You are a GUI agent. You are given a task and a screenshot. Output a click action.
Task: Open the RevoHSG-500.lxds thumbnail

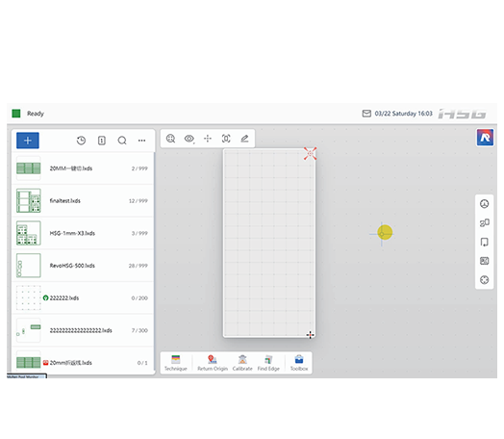tap(29, 266)
